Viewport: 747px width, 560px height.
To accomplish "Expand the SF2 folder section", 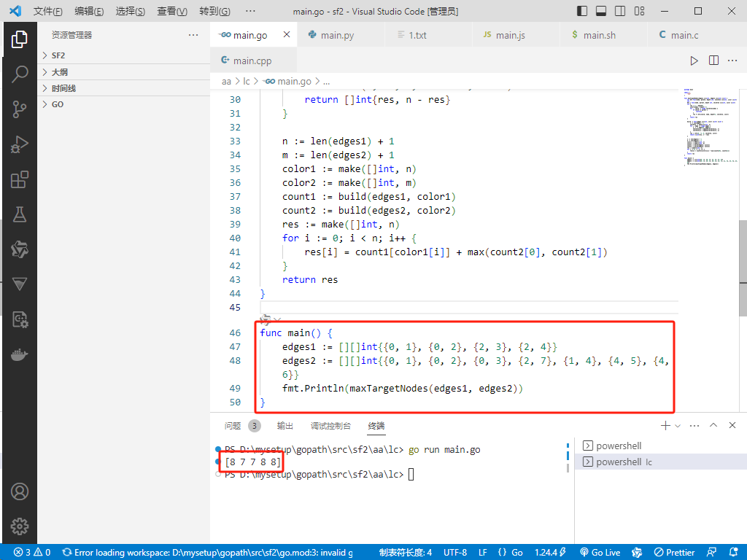I will click(123, 55).
